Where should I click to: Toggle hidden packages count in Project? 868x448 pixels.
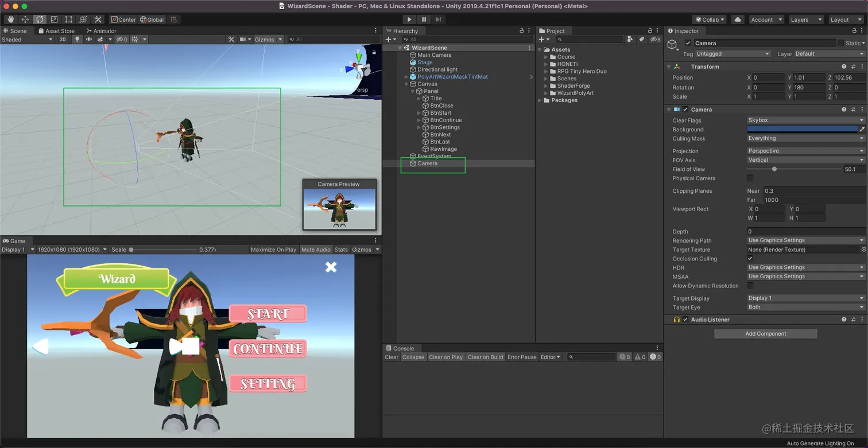tap(656, 40)
